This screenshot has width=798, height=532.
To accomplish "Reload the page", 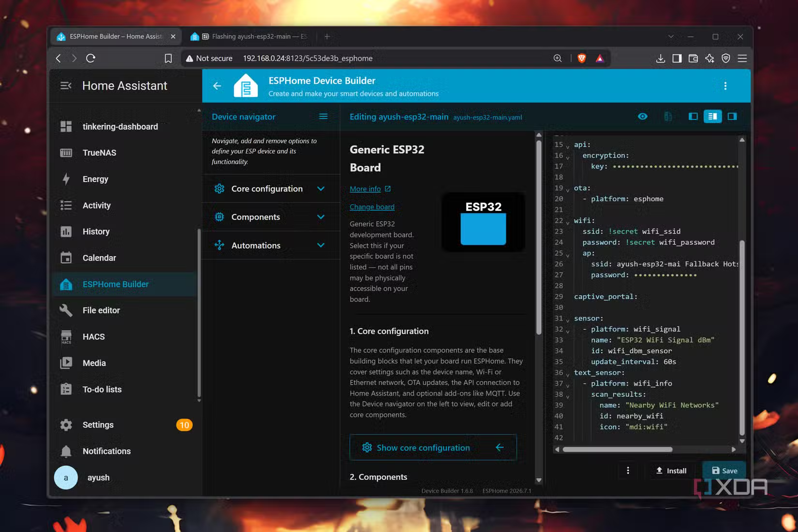I will [x=90, y=59].
